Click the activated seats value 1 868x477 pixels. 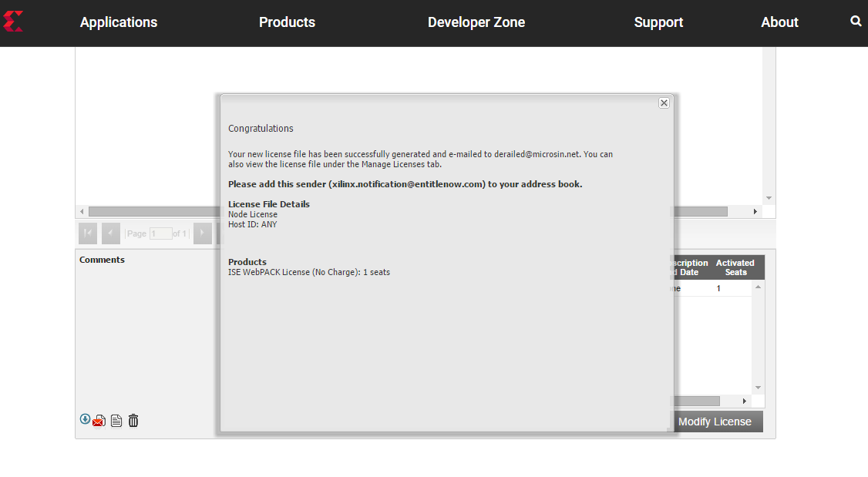pyautogui.click(x=718, y=288)
